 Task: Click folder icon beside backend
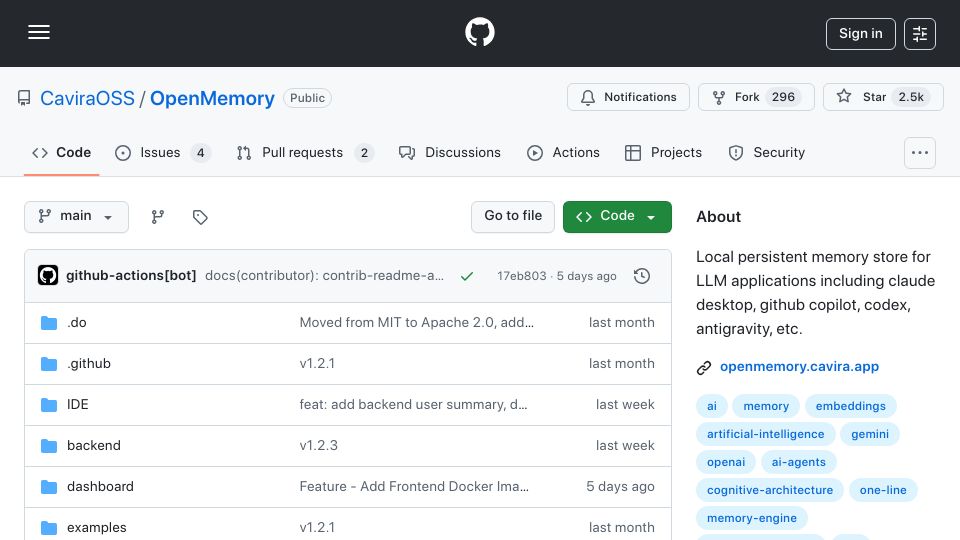tap(49, 446)
